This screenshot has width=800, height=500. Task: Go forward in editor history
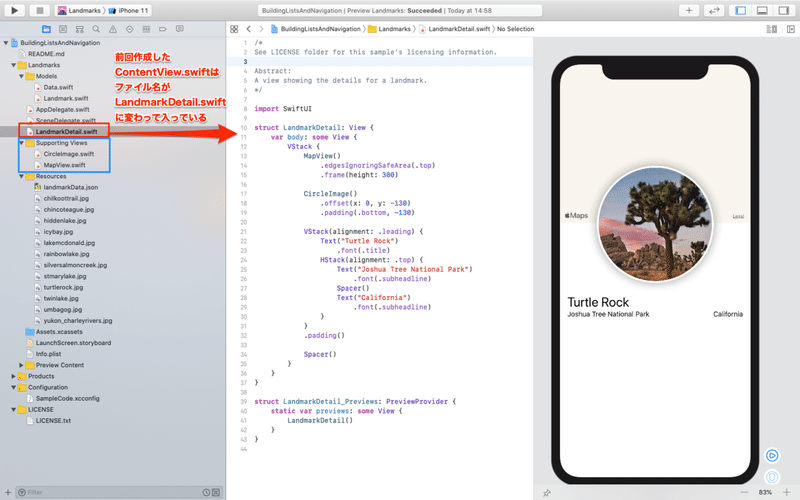tap(261, 29)
